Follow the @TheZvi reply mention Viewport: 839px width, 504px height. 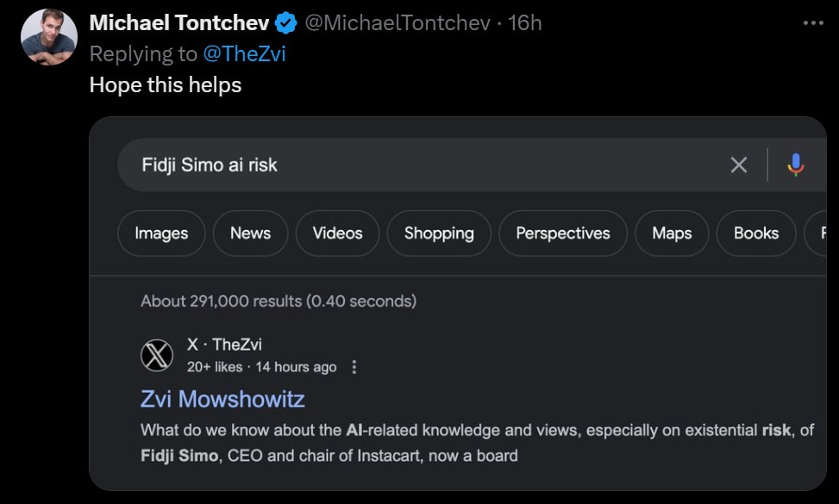tap(245, 54)
